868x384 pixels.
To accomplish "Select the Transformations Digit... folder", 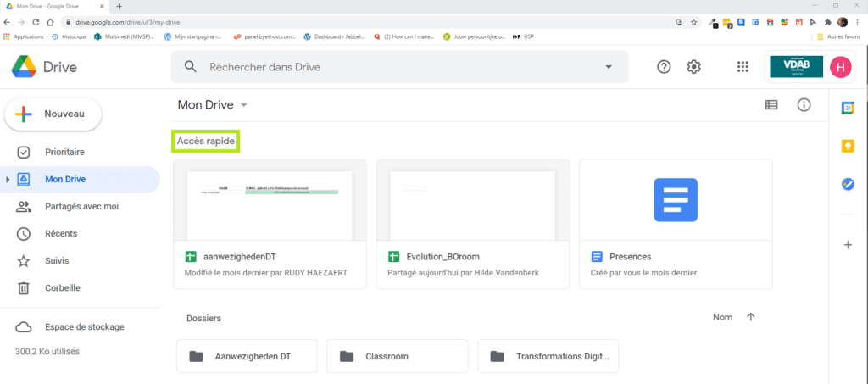I will point(548,356).
